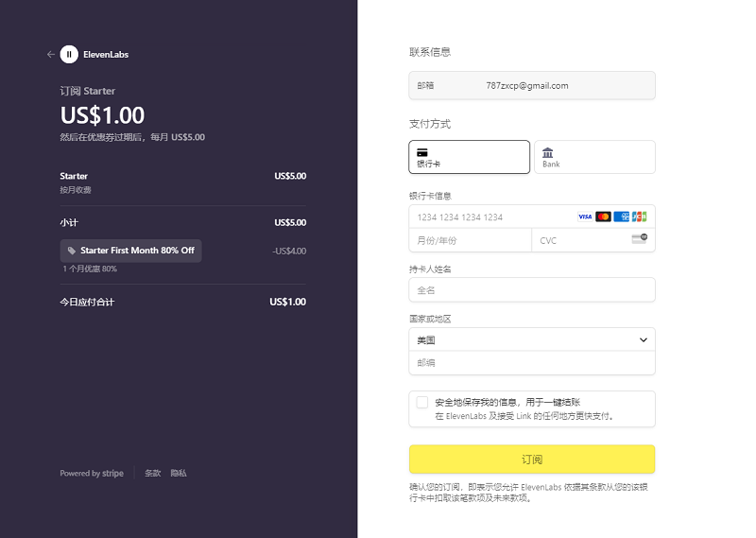Click the CVC input field
Screen dimensions: 756x538
tap(593, 240)
